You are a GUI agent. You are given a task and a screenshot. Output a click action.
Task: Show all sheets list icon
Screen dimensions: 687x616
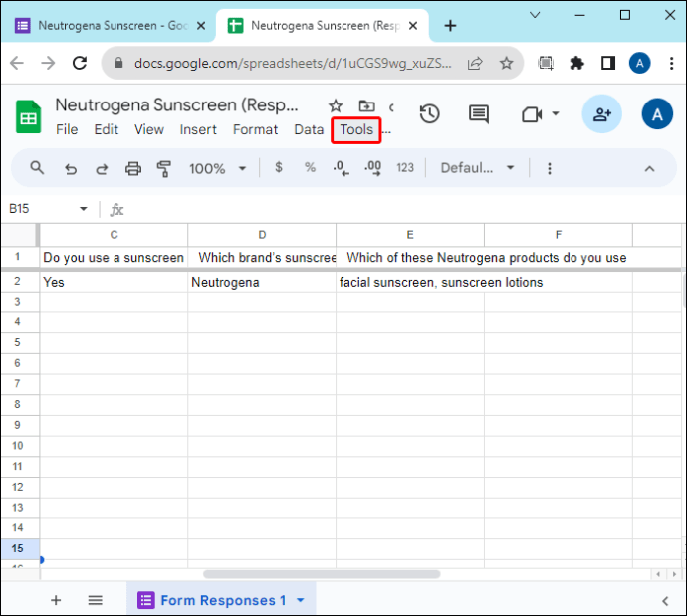[95, 600]
